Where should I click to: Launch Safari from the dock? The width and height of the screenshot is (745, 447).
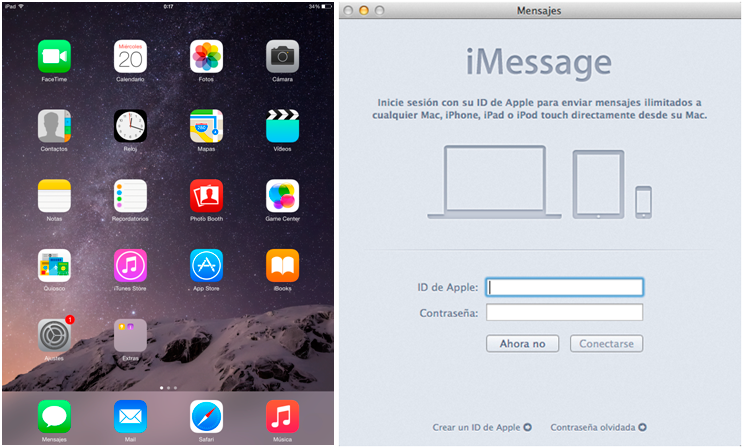point(206,417)
